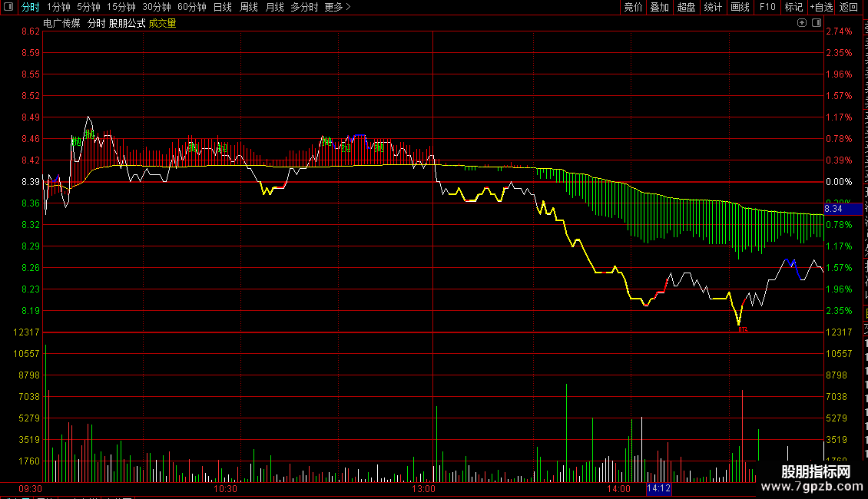Click the 14:12 time marker
868x499 pixels.
[x=659, y=488]
